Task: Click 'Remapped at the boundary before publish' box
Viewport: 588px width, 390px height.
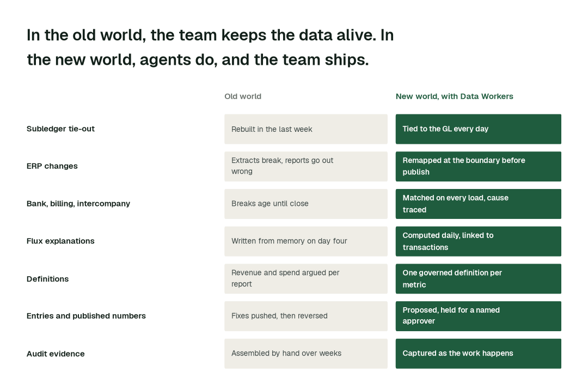Action: pyautogui.click(x=478, y=166)
